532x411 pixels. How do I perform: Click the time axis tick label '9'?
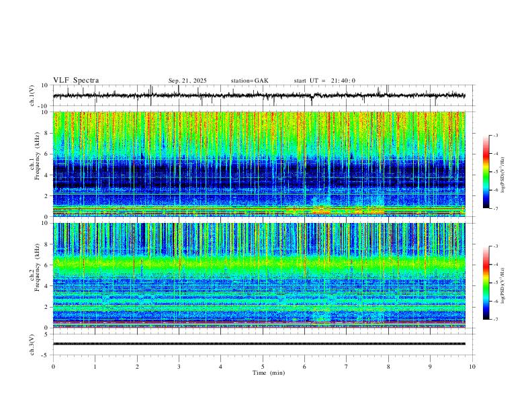pyautogui.click(x=430, y=367)
